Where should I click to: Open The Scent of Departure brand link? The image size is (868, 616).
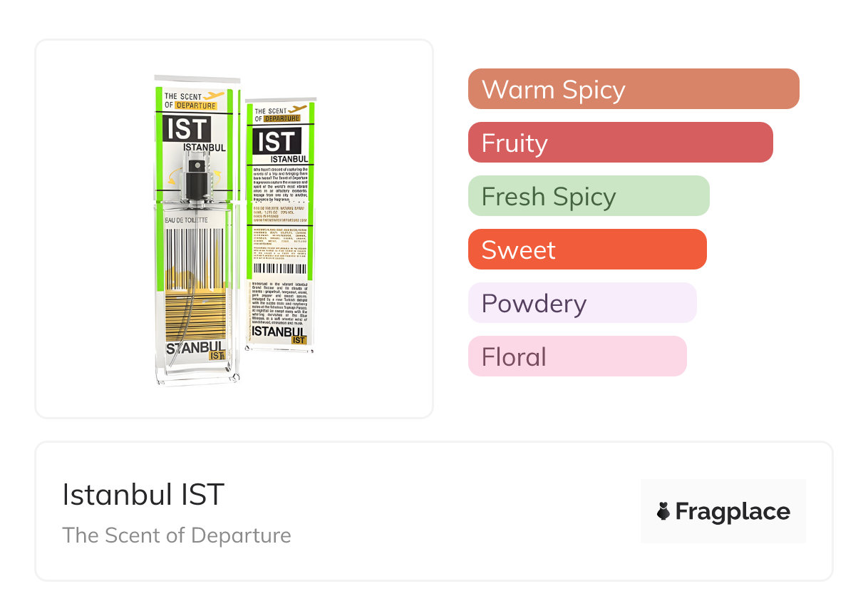tap(177, 535)
